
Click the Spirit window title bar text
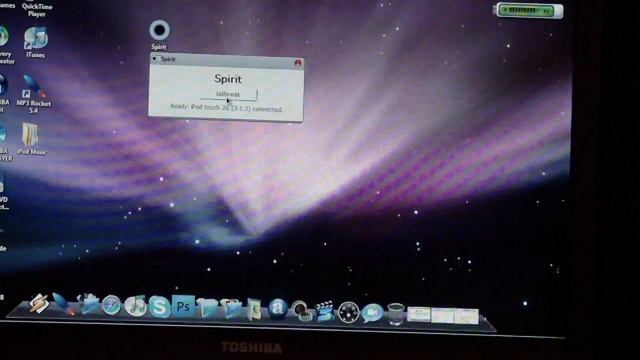click(168, 59)
